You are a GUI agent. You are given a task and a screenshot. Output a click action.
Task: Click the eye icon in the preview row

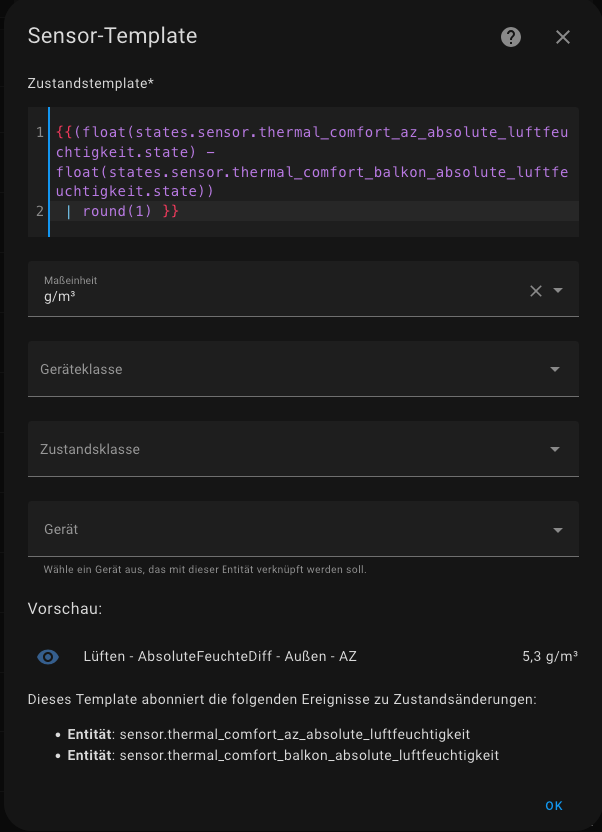pyautogui.click(x=48, y=657)
